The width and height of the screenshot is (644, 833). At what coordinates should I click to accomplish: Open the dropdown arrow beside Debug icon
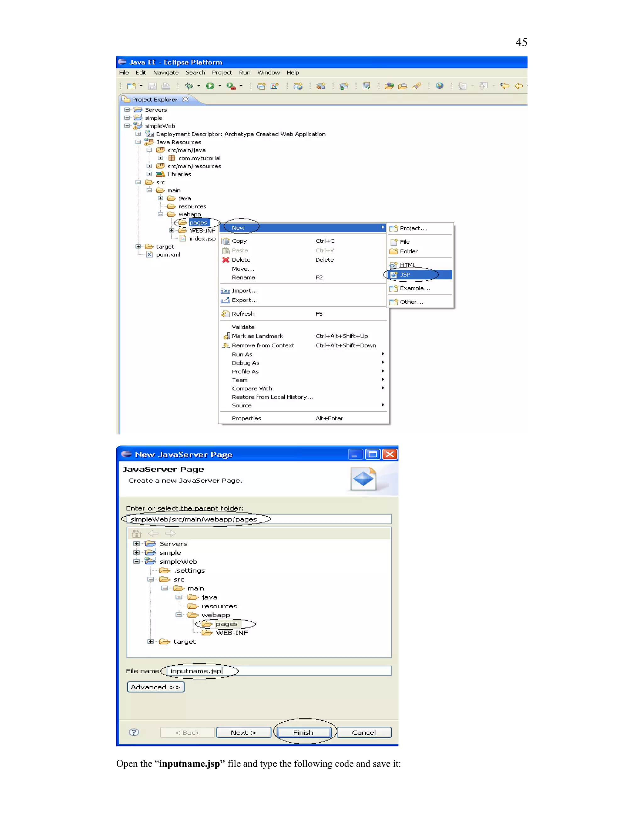[199, 86]
